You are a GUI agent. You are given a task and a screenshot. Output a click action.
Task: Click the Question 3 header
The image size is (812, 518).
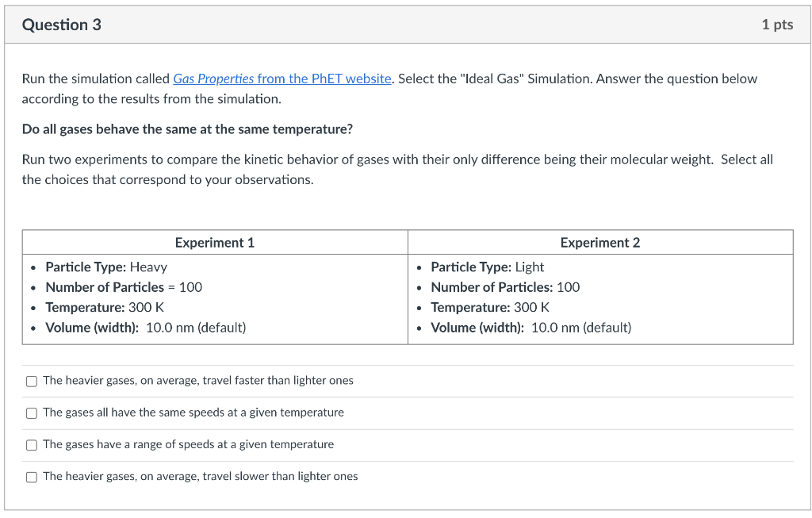click(x=63, y=24)
